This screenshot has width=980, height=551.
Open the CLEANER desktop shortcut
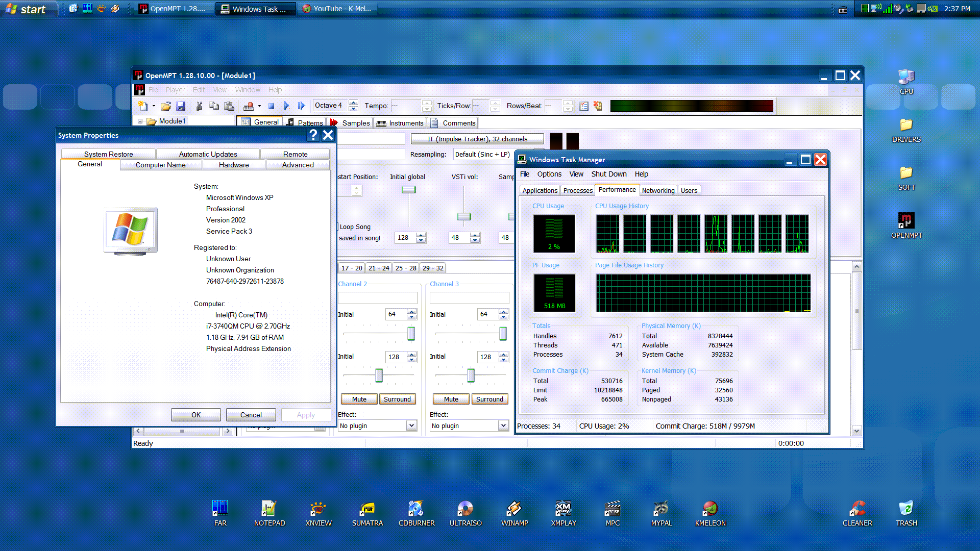pos(857,513)
